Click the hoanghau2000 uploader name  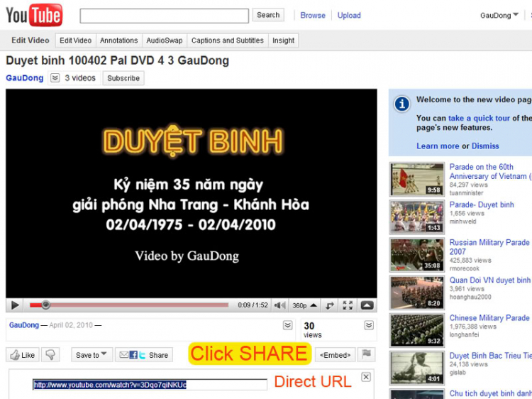click(470, 297)
